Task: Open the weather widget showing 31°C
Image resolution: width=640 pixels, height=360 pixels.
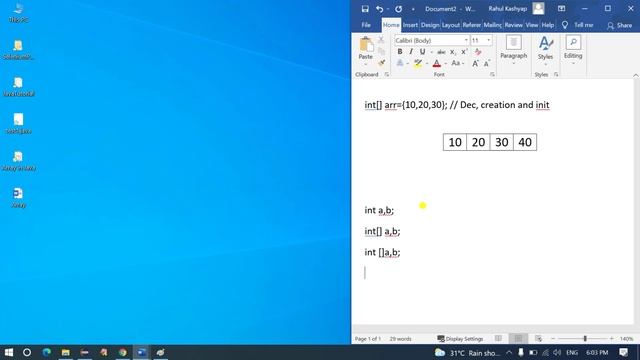Action: point(467,353)
